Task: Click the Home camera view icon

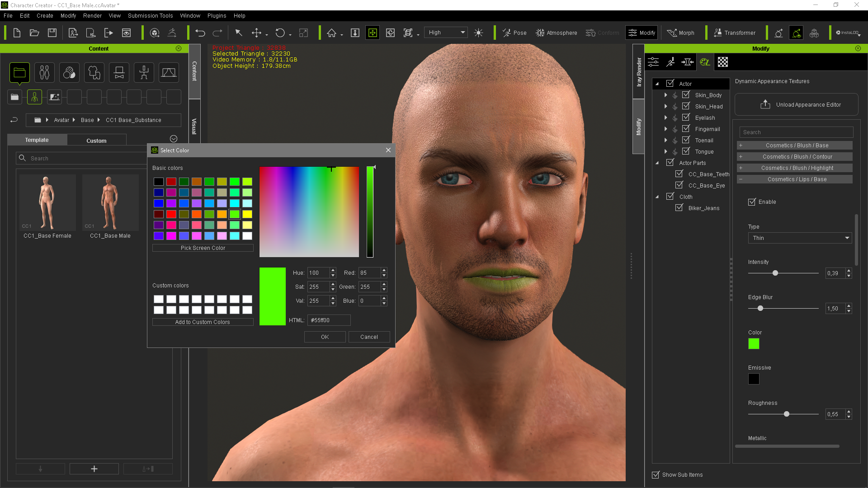Action: 332,33
